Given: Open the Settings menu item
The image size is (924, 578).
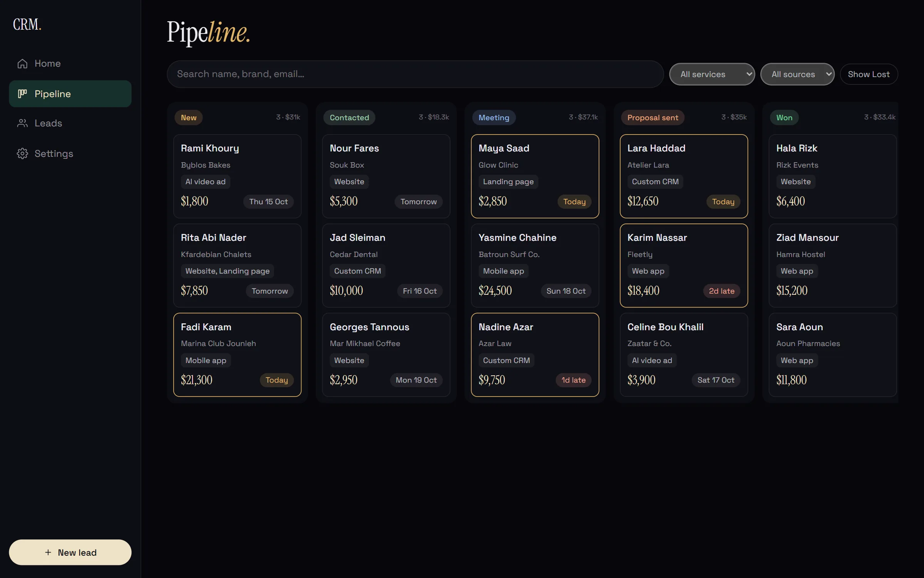Looking at the screenshot, I should point(70,153).
